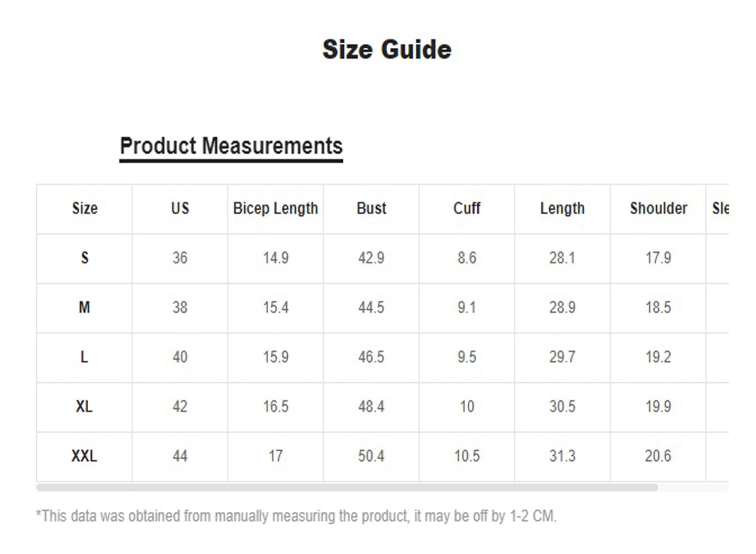Select the XL row cuff value 10

click(x=467, y=406)
